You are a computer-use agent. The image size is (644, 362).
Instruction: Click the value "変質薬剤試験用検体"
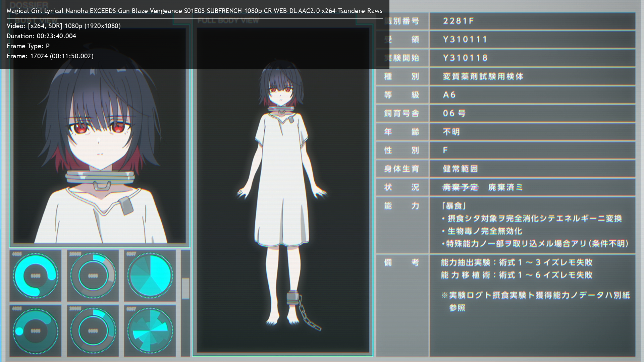(x=483, y=76)
